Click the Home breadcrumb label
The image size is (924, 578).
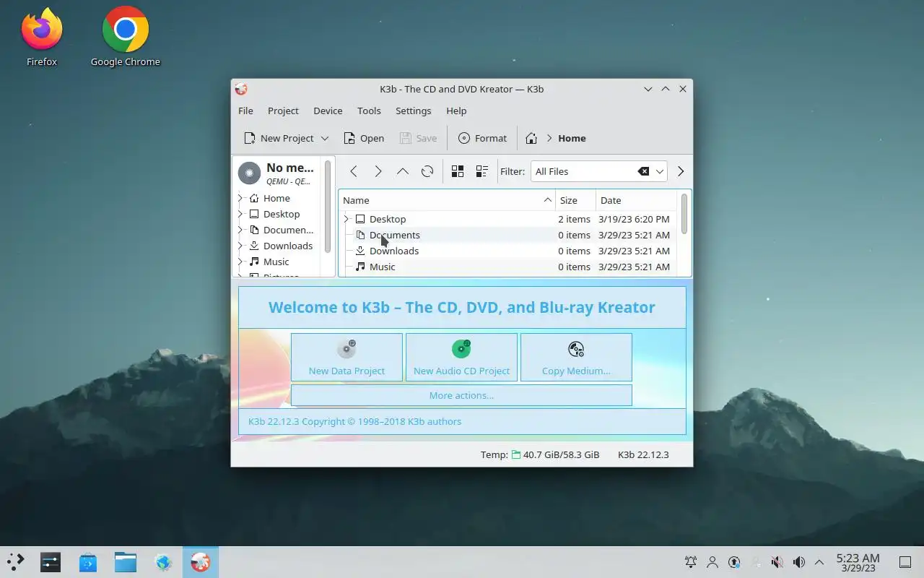click(x=572, y=138)
